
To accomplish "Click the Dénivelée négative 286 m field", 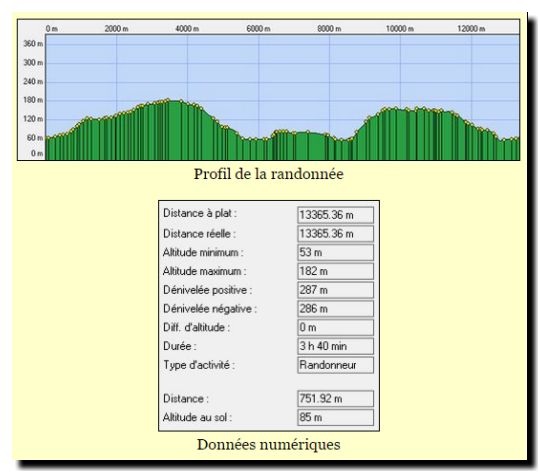I will point(335,309).
